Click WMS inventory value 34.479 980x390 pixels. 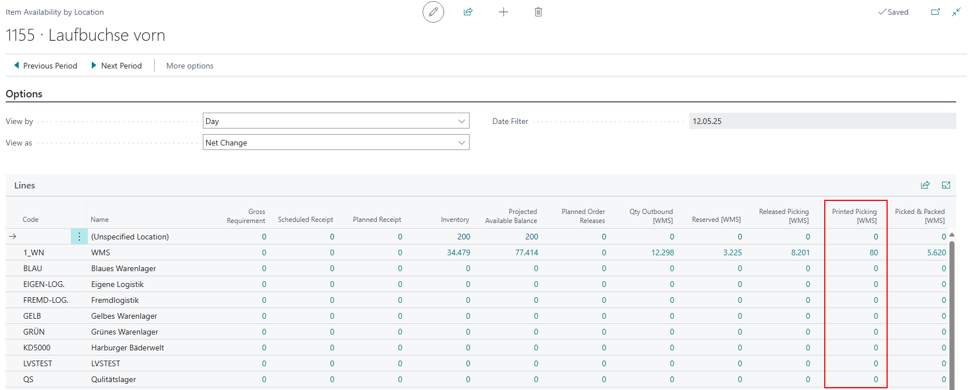(x=458, y=252)
